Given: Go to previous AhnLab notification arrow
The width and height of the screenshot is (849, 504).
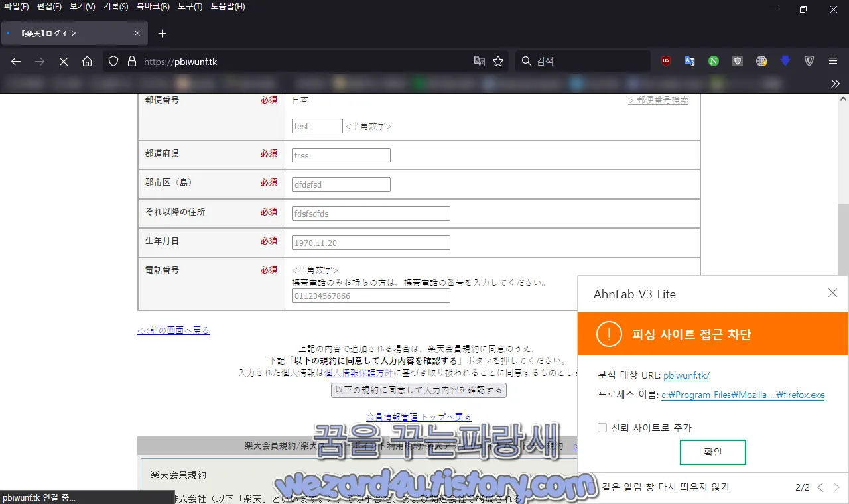Looking at the screenshot, I should point(820,487).
